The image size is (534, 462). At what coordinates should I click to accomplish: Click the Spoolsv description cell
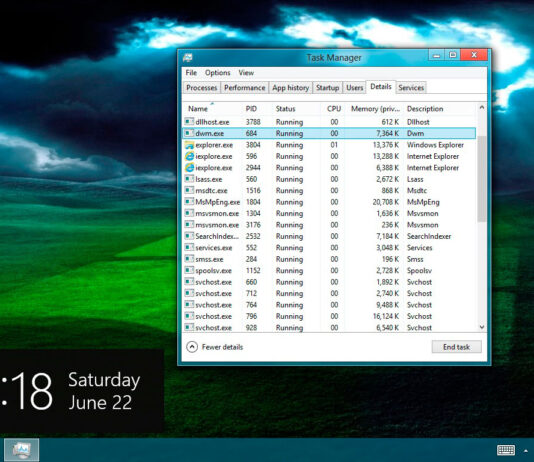pyautogui.click(x=419, y=271)
